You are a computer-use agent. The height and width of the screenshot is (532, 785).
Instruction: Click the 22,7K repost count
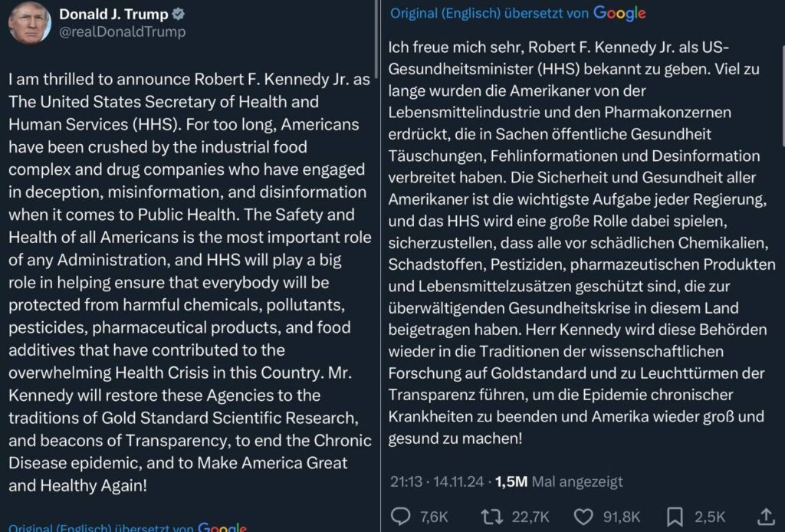(x=529, y=517)
